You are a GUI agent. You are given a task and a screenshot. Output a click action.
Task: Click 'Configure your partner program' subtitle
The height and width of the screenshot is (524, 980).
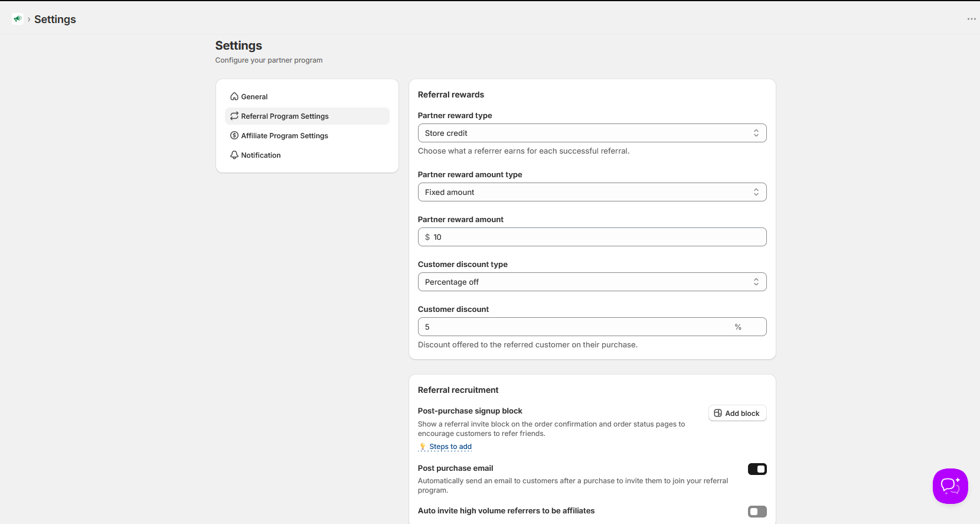tap(269, 60)
